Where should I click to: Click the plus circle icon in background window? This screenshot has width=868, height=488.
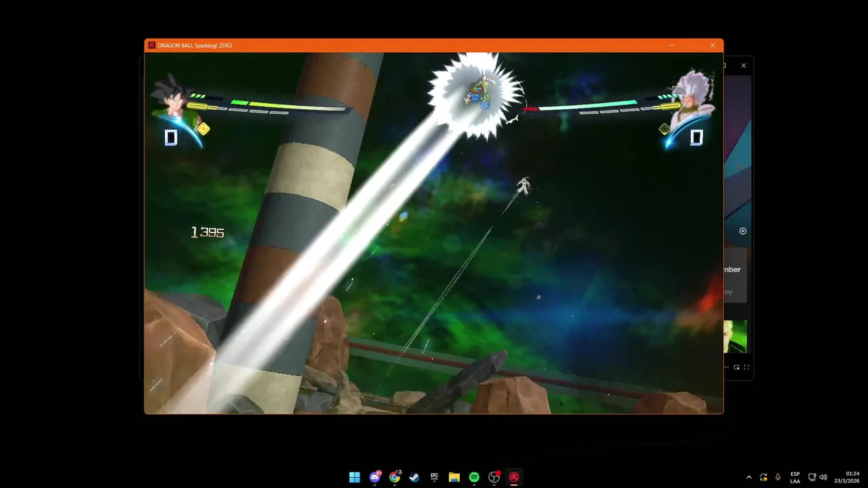point(743,231)
